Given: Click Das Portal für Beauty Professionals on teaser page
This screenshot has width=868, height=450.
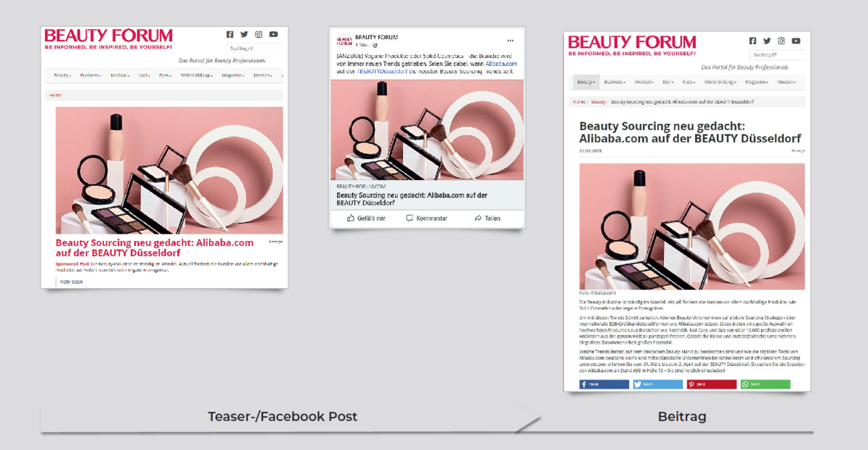Looking at the screenshot, I should [221, 61].
